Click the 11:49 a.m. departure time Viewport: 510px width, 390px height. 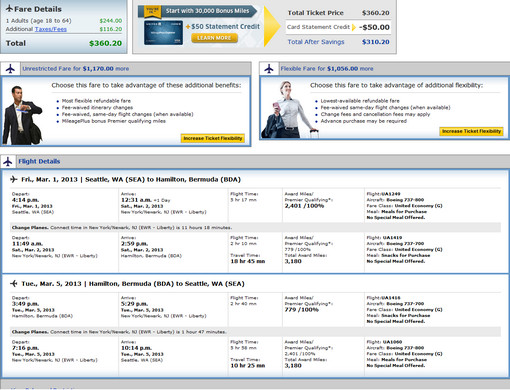27,244
